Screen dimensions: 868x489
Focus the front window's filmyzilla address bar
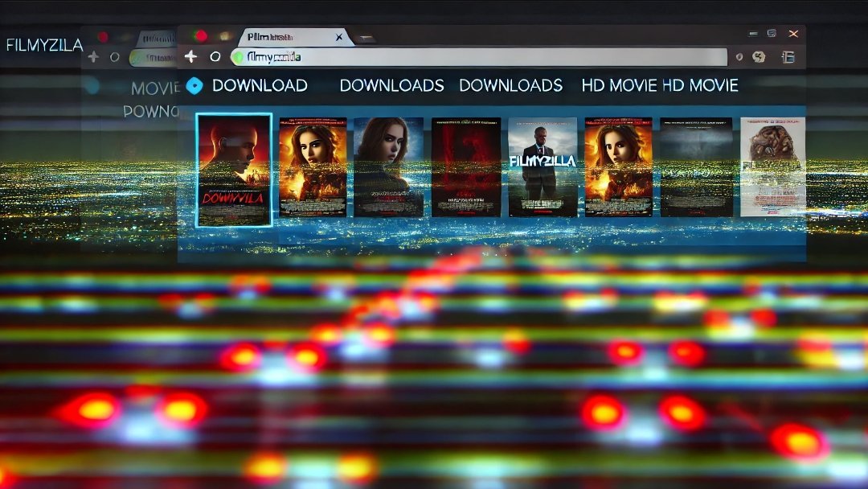479,57
